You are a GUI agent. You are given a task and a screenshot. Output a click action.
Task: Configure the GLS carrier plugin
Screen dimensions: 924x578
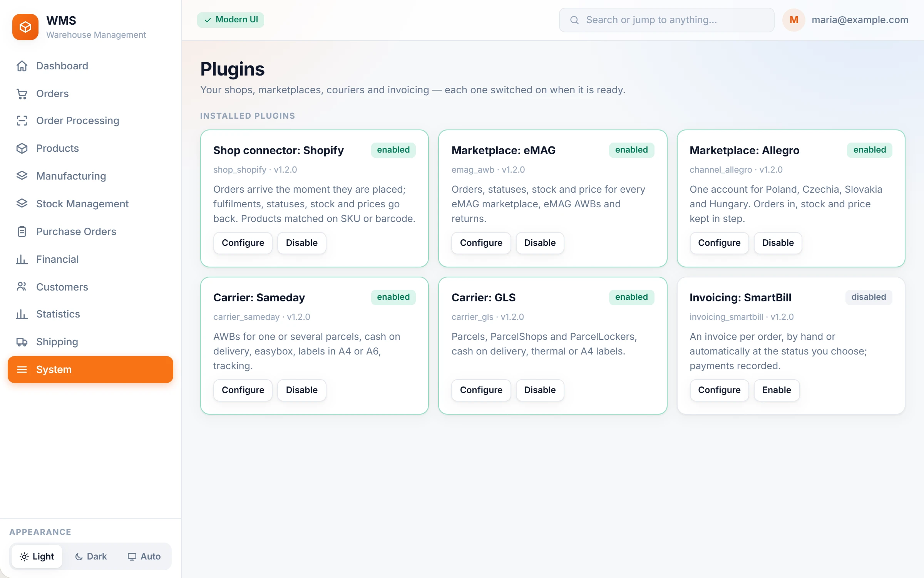click(x=481, y=390)
